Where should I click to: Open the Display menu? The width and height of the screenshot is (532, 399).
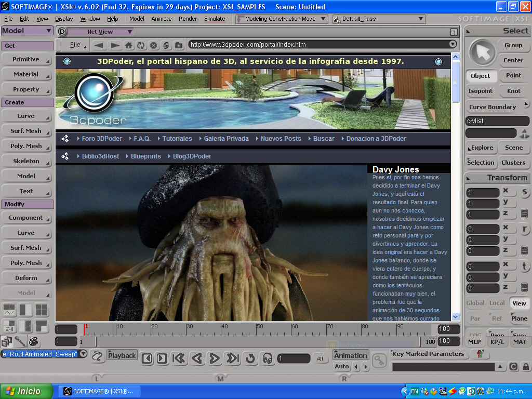64,19
